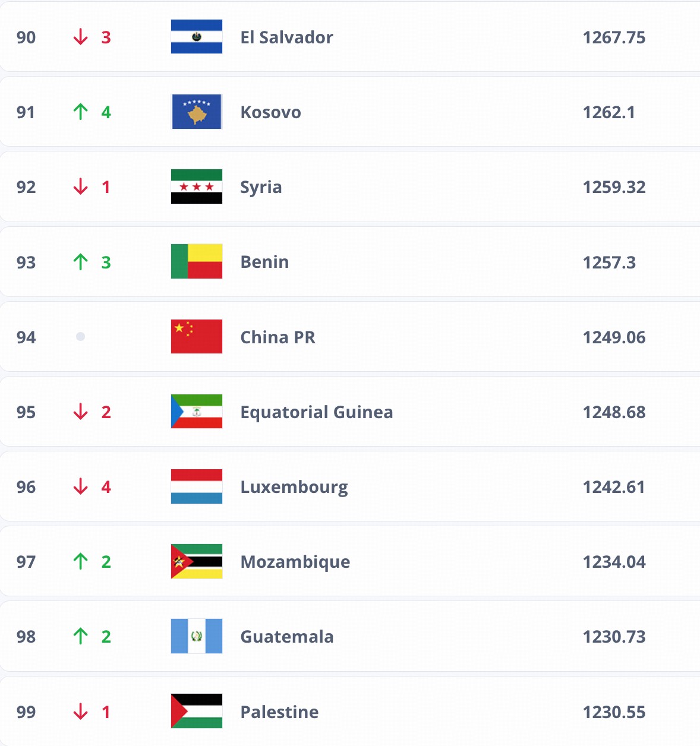The width and height of the screenshot is (700, 746).
Task: Click the Kosovo flag icon
Action: [x=197, y=112]
